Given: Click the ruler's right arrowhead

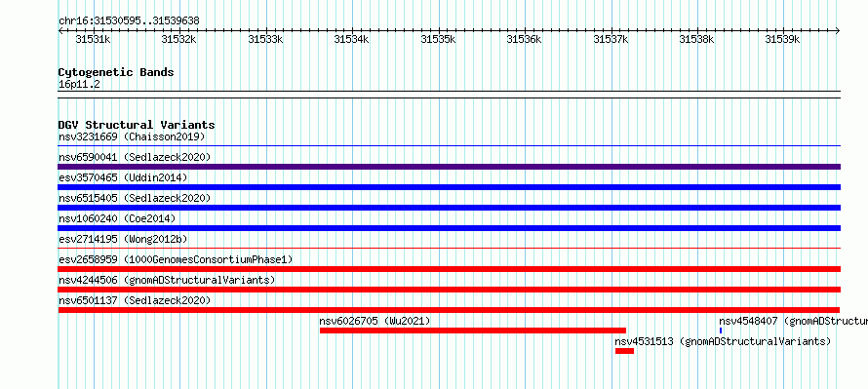Looking at the screenshot, I should 838,31.
